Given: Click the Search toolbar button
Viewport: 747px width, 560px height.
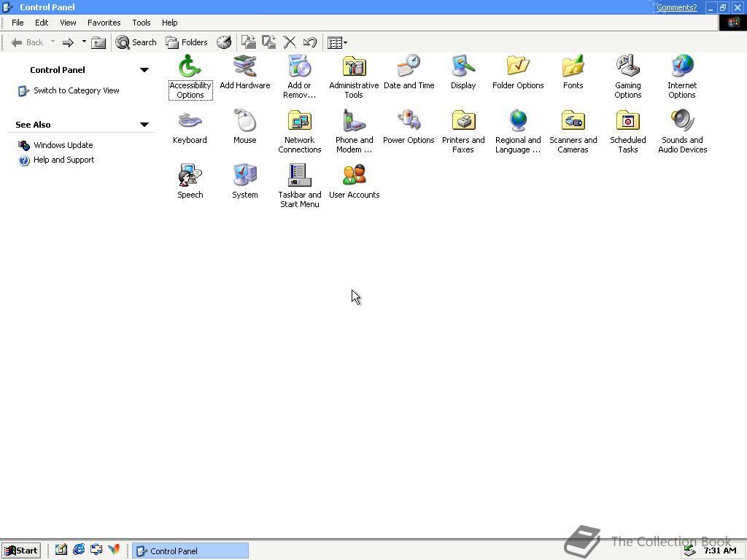Looking at the screenshot, I should [x=136, y=42].
